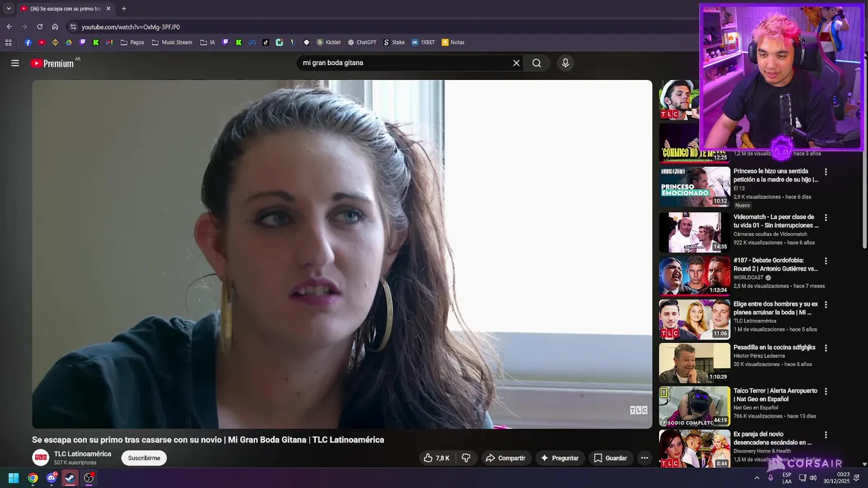
Task: Open the Stake bookmark
Action: [x=394, y=42]
